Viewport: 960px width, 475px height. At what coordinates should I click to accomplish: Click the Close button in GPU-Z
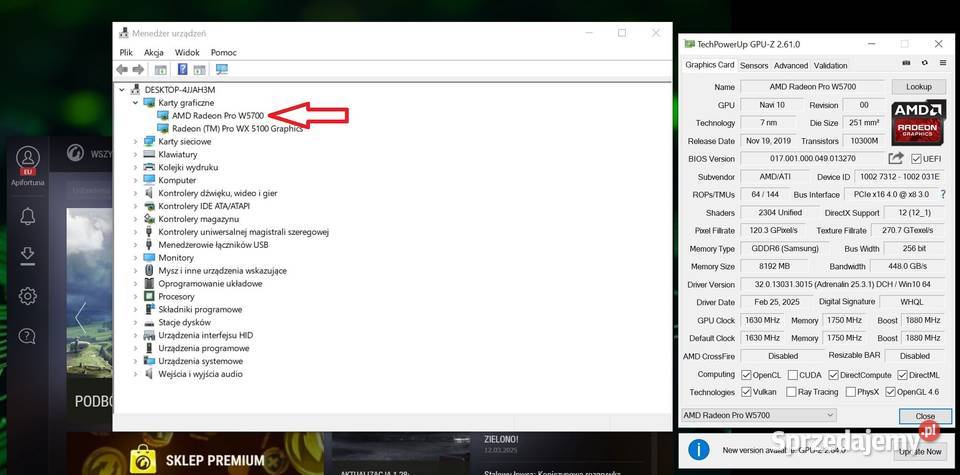tap(925, 416)
